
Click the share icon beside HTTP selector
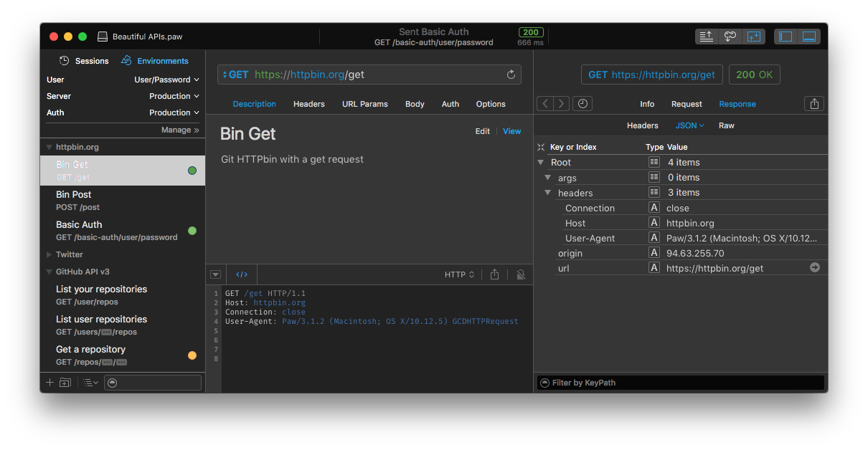pyautogui.click(x=494, y=274)
